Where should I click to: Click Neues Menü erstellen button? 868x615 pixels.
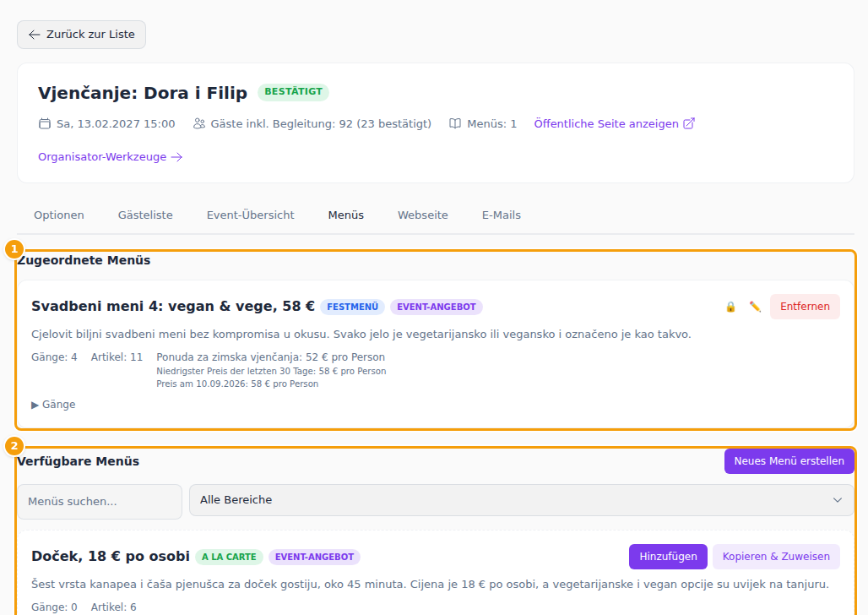[789, 461]
